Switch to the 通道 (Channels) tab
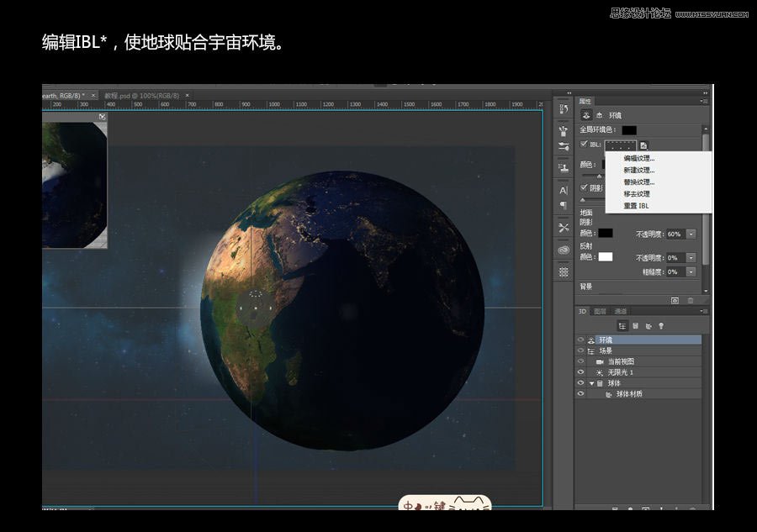Screen dimensions: 757x532 [x=621, y=312]
